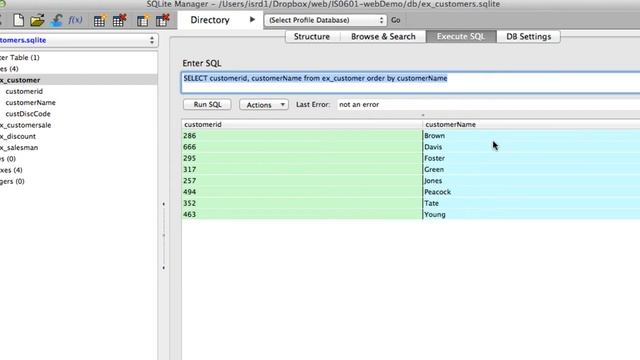The image size is (640, 360).
Task: Click the Last Error field
Action: tap(489, 104)
